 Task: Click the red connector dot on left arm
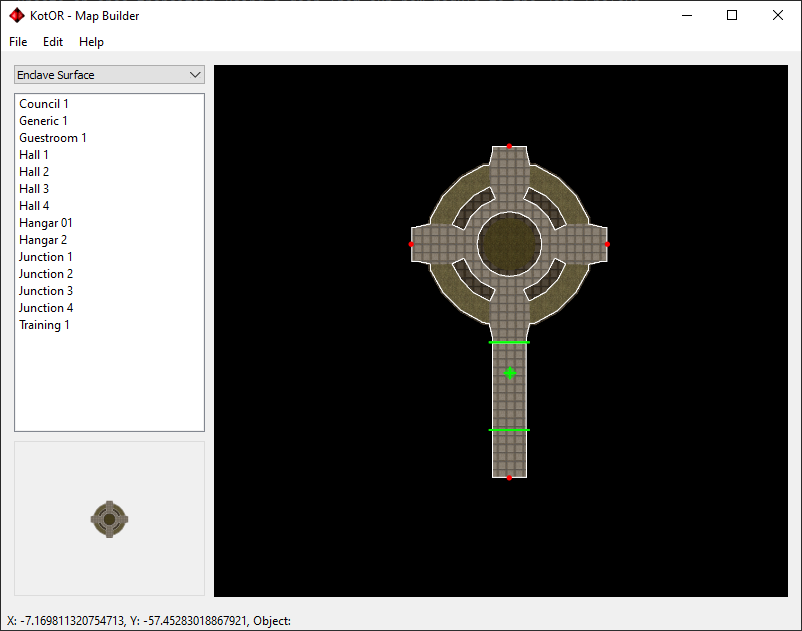tap(411, 244)
